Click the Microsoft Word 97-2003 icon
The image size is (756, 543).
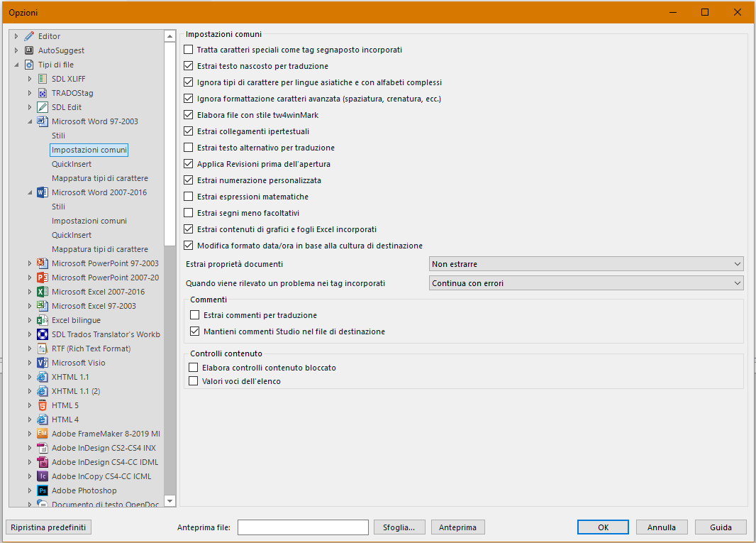click(x=43, y=121)
